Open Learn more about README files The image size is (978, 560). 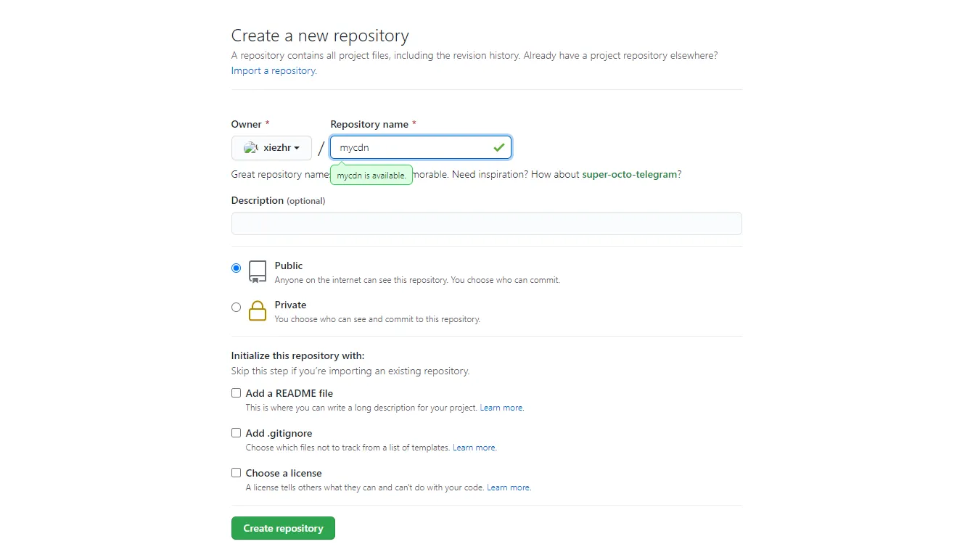(x=501, y=407)
